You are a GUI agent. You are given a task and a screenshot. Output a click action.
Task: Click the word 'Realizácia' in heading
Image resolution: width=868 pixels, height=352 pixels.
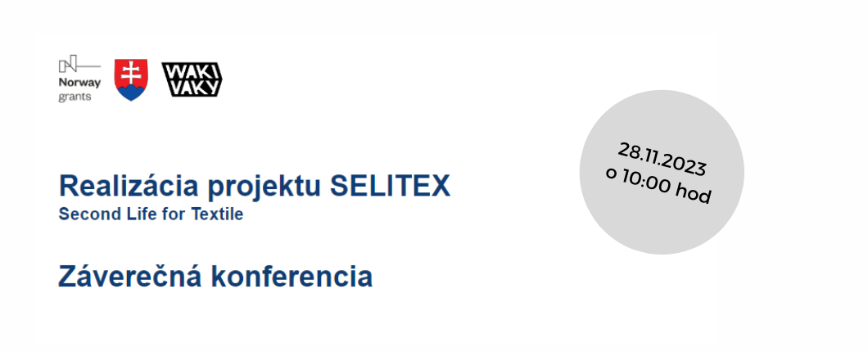coord(129,186)
